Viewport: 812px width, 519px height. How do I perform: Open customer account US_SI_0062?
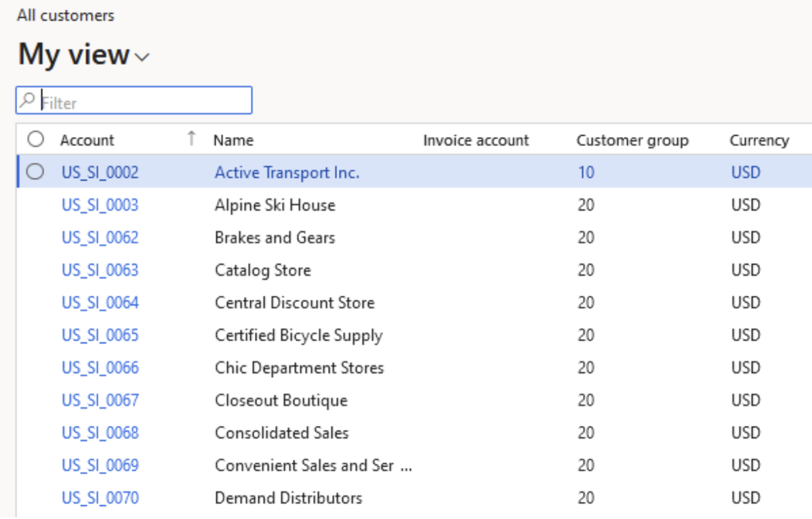100,238
